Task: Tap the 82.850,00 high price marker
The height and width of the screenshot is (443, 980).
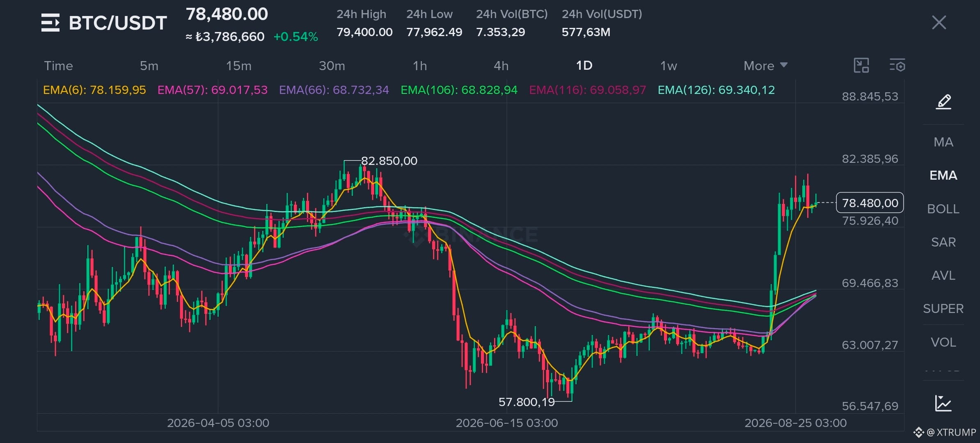Action: 389,161
